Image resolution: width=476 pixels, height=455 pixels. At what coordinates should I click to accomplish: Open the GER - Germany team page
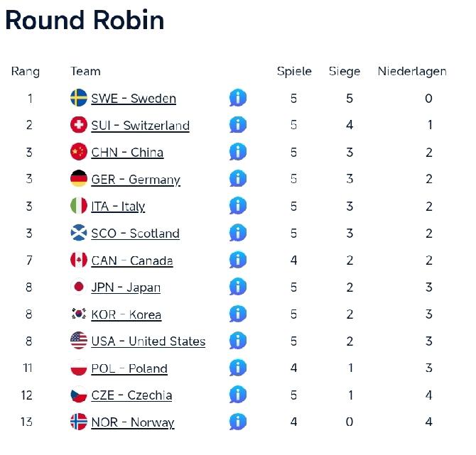[x=136, y=180]
